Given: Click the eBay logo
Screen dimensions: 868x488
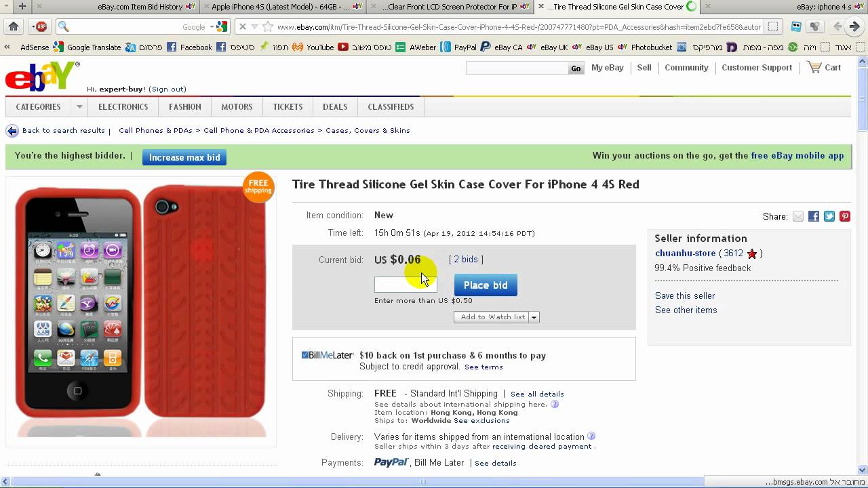Looking at the screenshot, I should click(42, 76).
